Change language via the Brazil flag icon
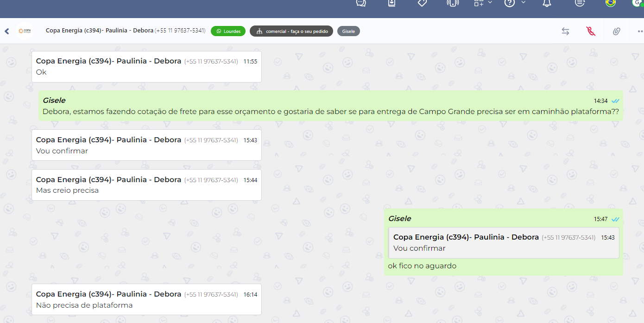The image size is (644, 323). click(x=611, y=3)
